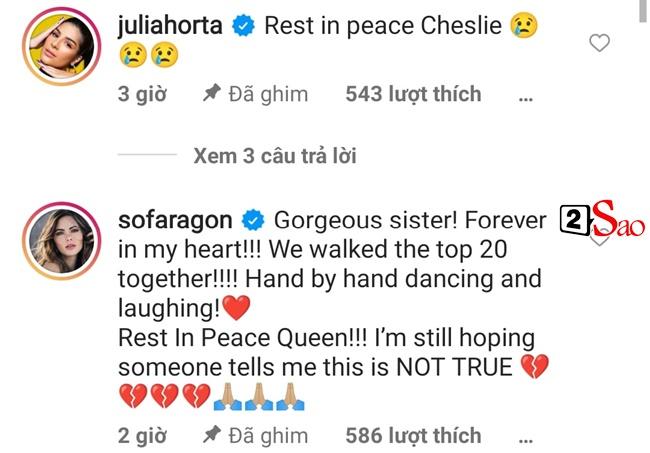
Task: Open the three-dot menu for sofaragon's comment
Action: pyautogui.click(x=526, y=440)
